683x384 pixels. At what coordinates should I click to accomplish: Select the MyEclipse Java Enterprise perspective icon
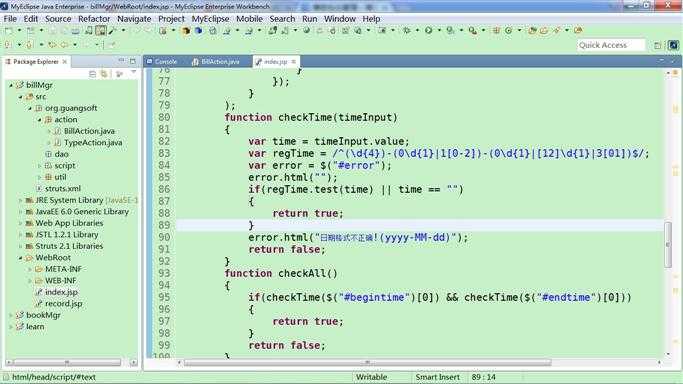click(673, 45)
